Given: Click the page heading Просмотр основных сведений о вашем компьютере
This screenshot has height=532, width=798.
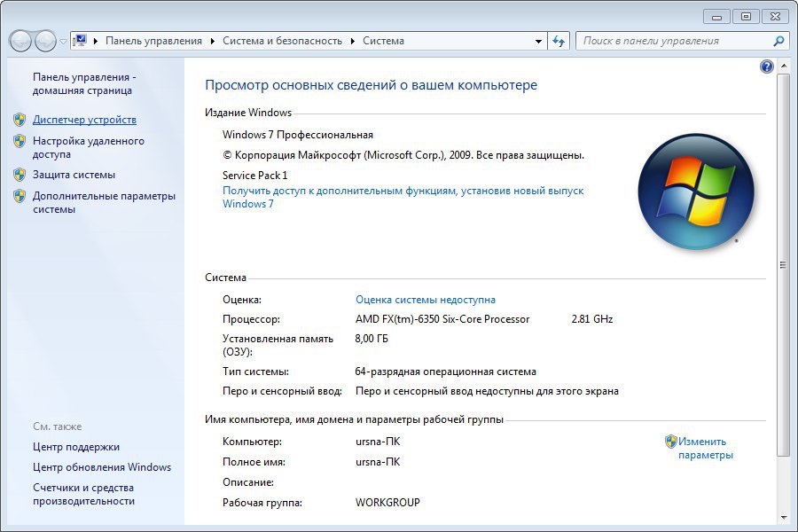Looking at the screenshot, I should pyautogui.click(x=371, y=85).
